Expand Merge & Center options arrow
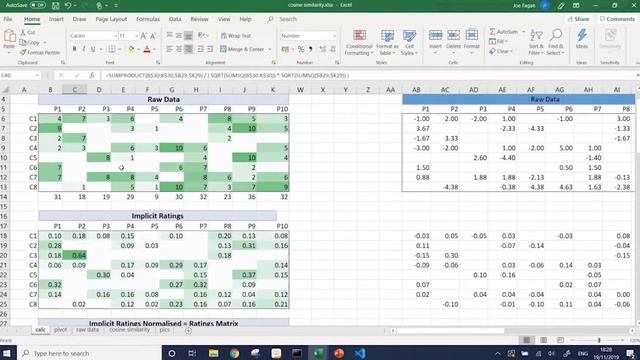The image size is (640, 360). pyautogui.click(x=270, y=49)
